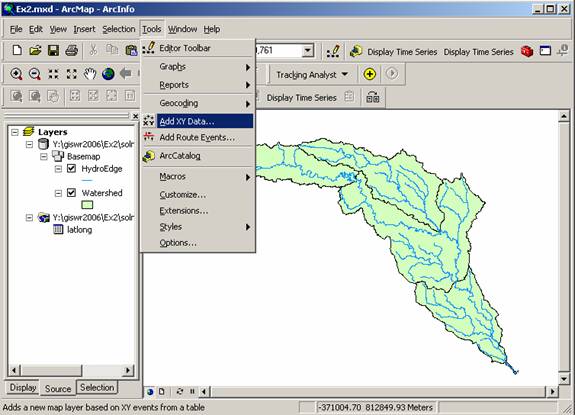The width and height of the screenshot is (575, 415).
Task: Click the map vertical scrollbar down arrow
Action: (564, 378)
